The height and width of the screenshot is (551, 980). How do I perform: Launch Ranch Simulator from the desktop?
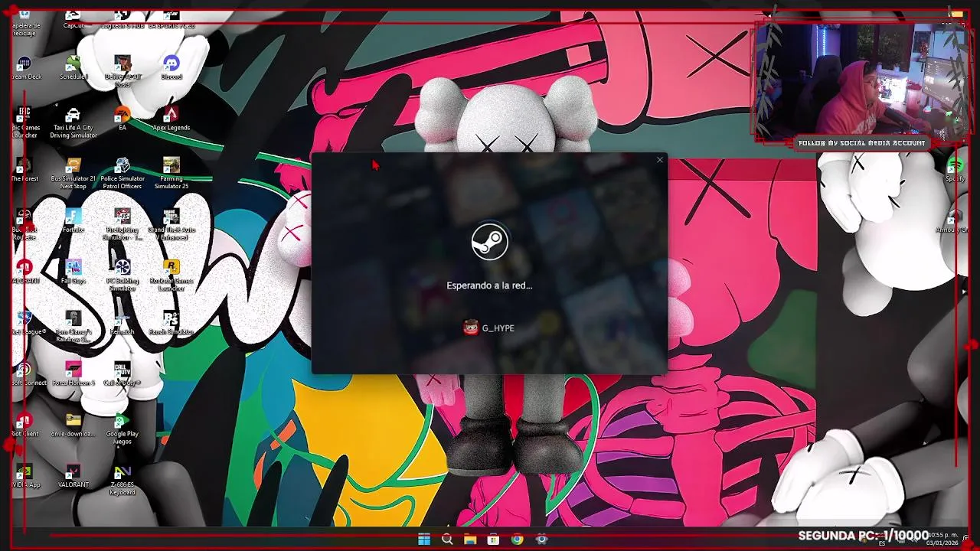171,324
